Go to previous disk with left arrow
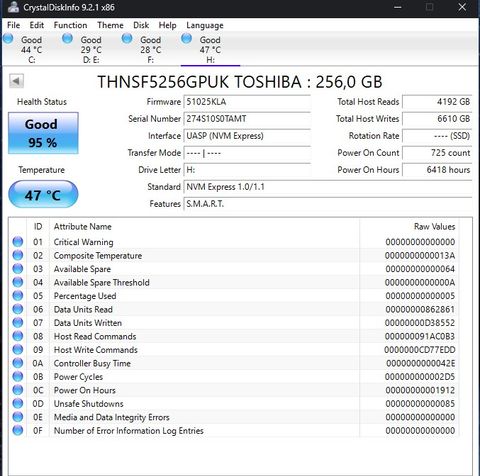Screen dimensions: 480x476 [16, 81]
